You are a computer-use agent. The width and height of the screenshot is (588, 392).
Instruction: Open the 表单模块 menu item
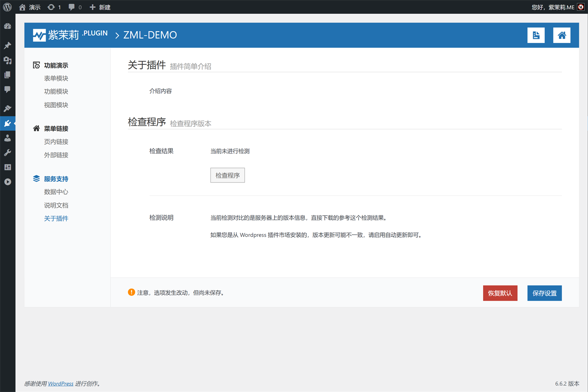point(56,78)
